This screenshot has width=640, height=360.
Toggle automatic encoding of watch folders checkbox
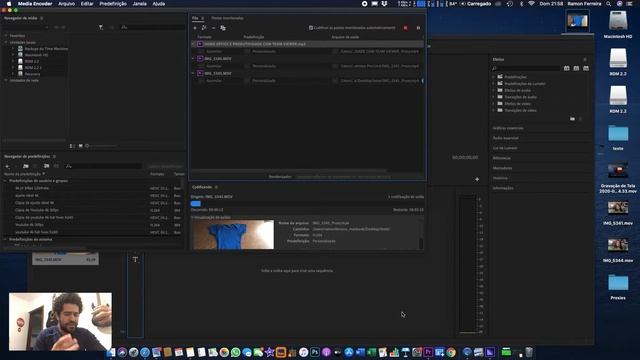(x=311, y=28)
